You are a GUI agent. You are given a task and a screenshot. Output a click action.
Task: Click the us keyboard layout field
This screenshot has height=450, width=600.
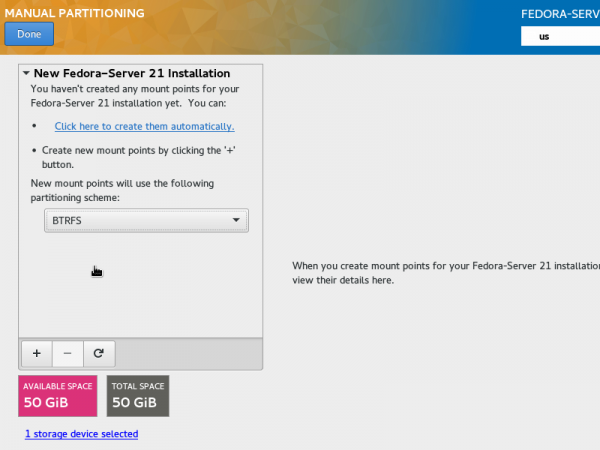pyautogui.click(x=560, y=36)
